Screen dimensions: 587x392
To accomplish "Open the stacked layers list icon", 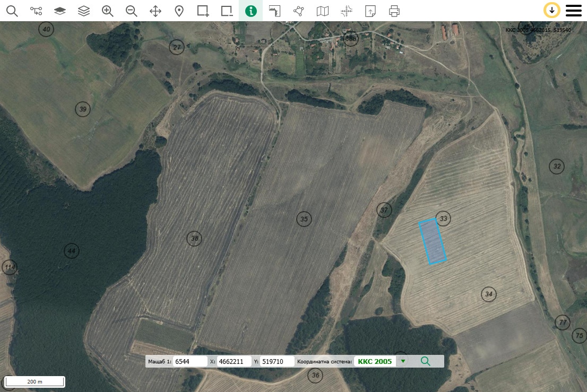I will [84, 11].
